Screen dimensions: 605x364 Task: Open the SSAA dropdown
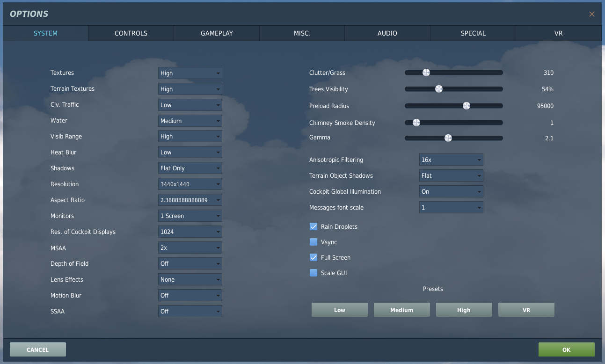190,311
